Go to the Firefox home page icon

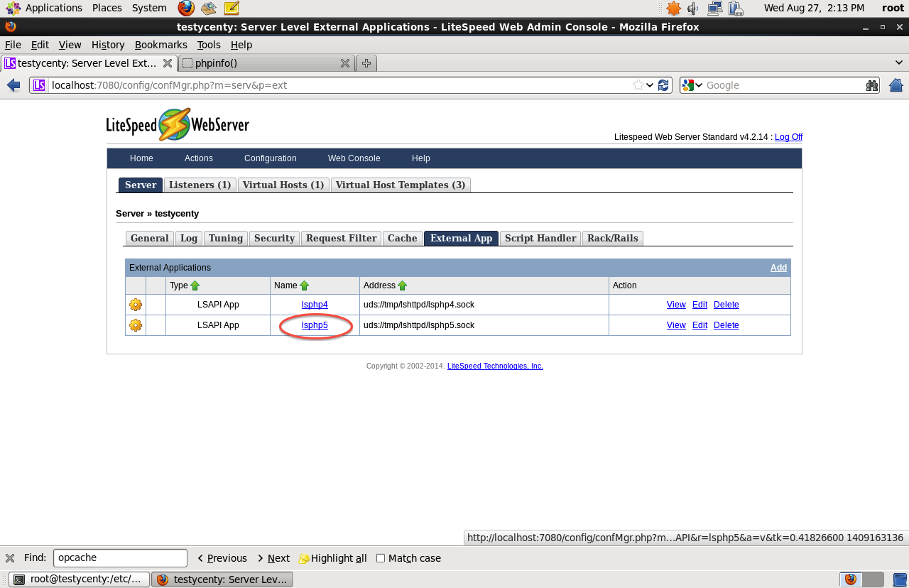(x=896, y=85)
